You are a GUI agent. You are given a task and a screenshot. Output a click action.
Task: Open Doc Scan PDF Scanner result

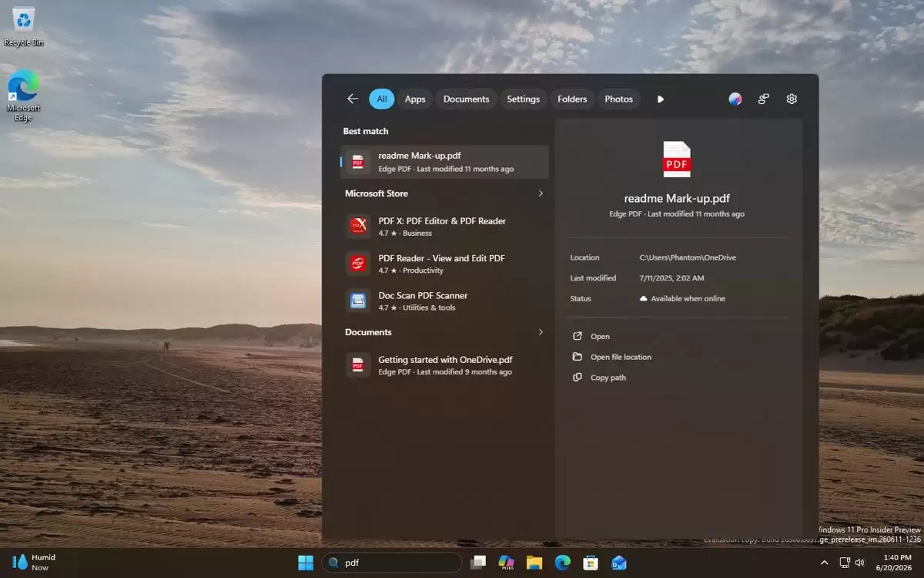(x=444, y=301)
